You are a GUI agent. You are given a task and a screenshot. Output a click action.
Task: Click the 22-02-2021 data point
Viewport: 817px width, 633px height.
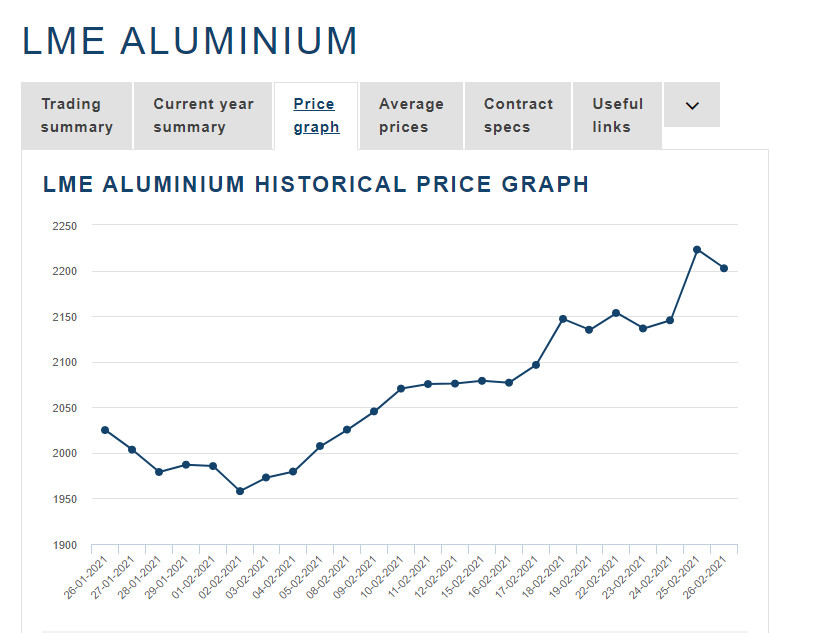pyautogui.click(x=616, y=313)
